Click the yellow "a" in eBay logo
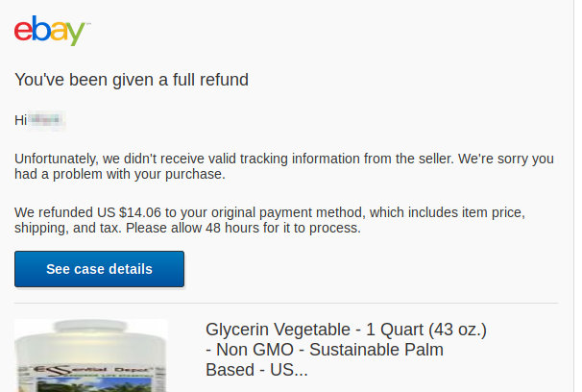The width and height of the screenshot is (582, 392). tap(60, 33)
